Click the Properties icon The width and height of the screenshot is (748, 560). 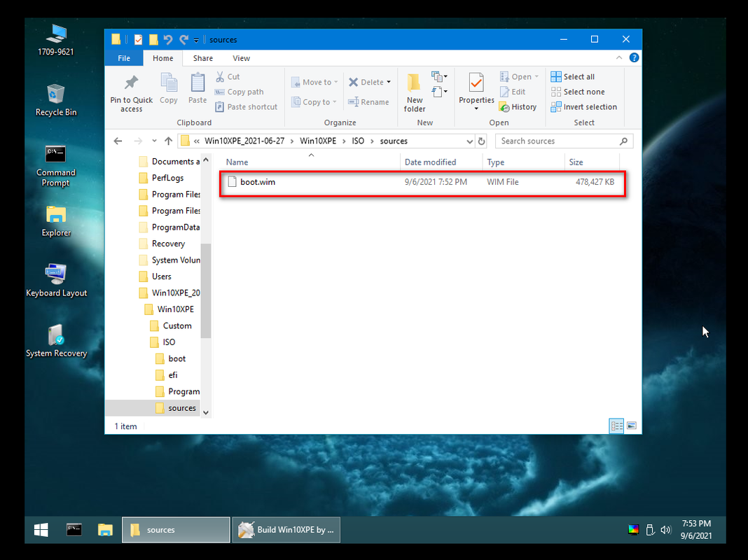pos(476,83)
